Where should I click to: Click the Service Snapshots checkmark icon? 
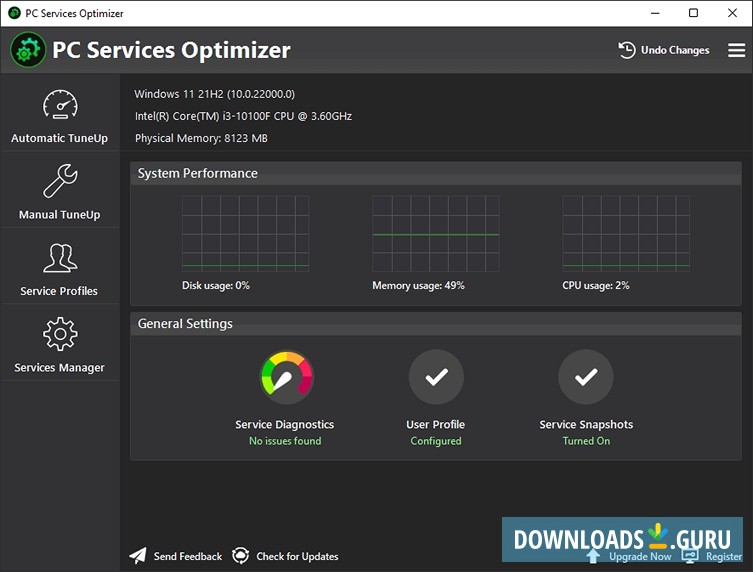click(585, 377)
